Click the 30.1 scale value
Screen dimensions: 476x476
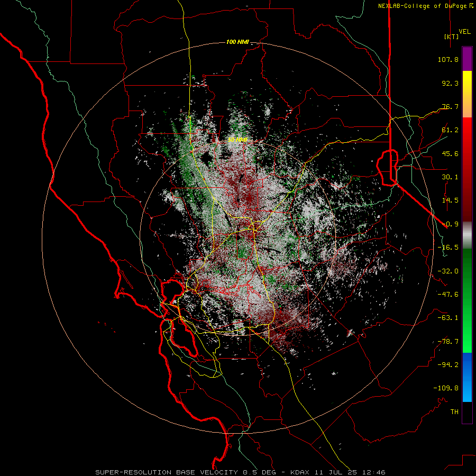(450, 177)
